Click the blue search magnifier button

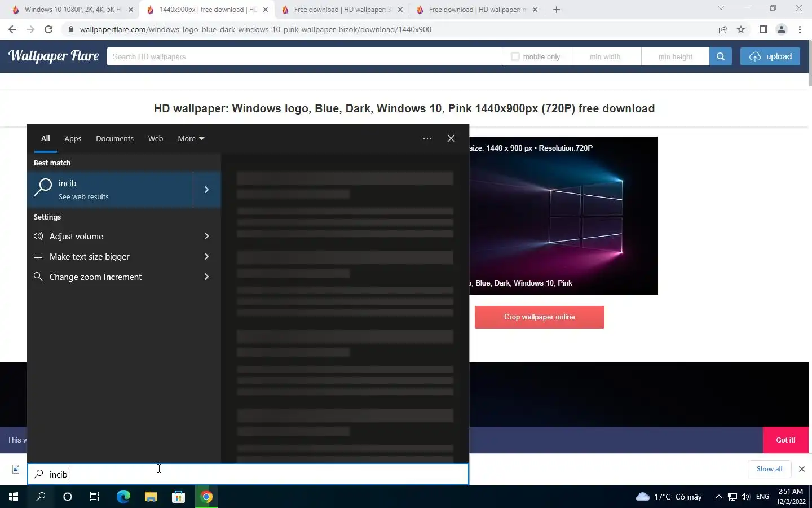click(x=721, y=56)
